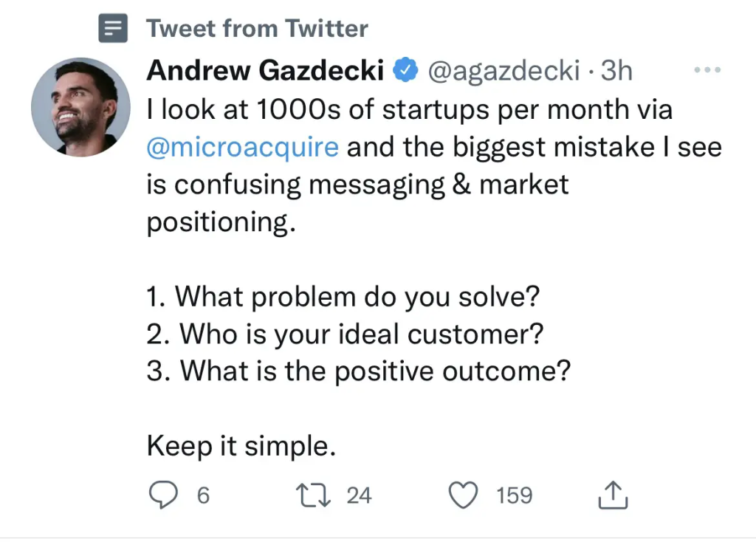Like the tweet with the heart icon

point(464,495)
